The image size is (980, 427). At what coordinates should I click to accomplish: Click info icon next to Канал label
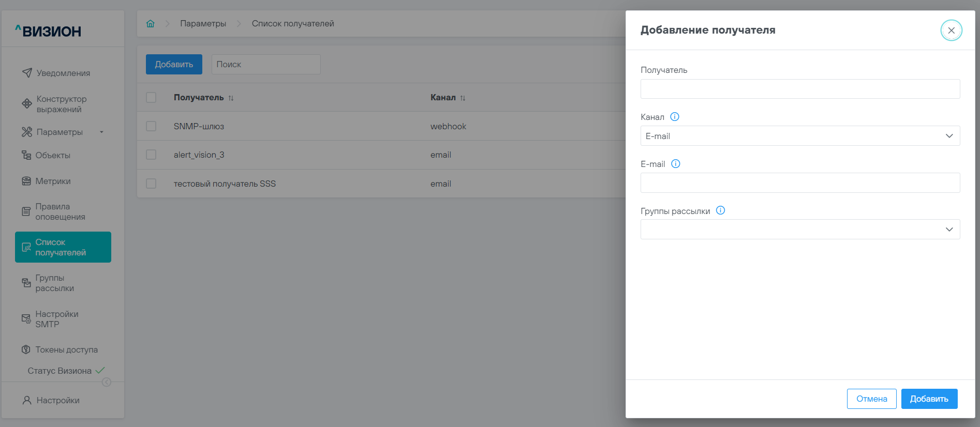coord(675,117)
